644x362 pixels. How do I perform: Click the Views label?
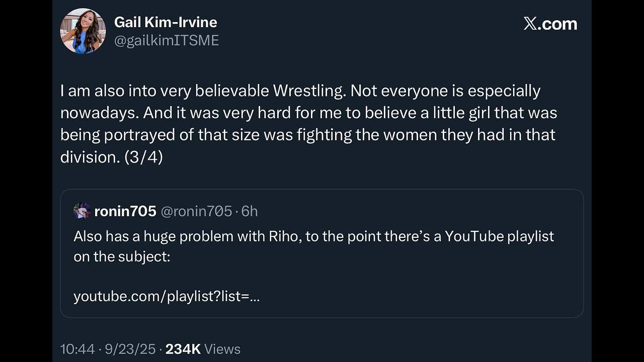(223, 349)
